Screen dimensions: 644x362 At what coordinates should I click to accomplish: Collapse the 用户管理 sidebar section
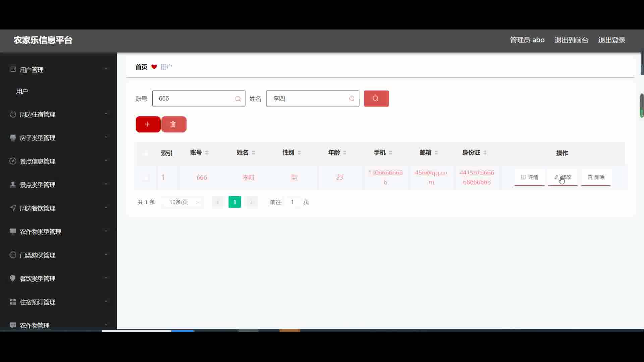click(58, 69)
